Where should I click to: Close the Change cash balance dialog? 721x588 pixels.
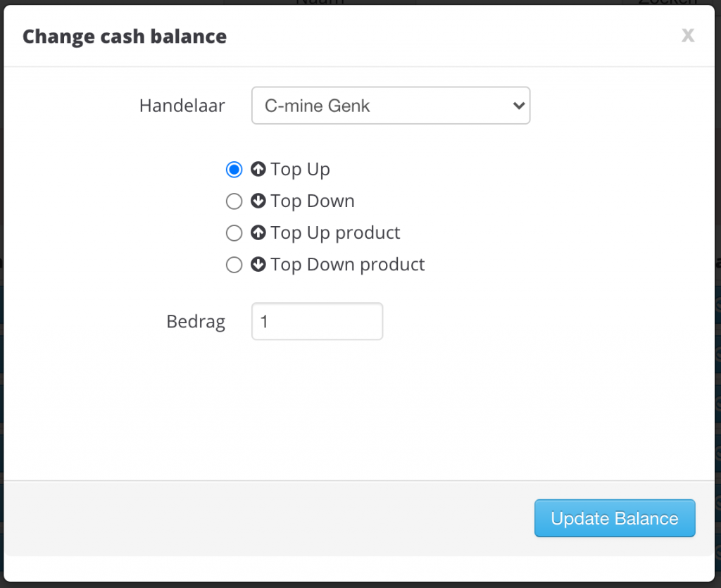[x=688, y=35]
